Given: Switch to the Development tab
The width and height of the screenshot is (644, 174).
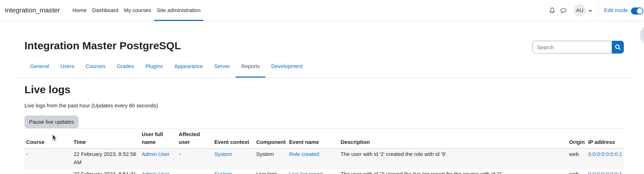Looking at the screenshot, I should tap(287, 66).
